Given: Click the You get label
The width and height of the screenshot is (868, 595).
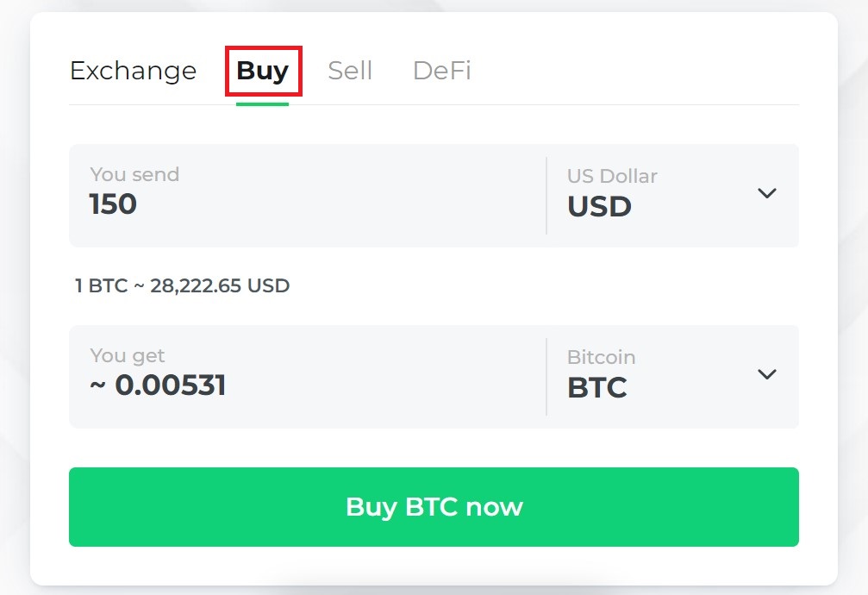Looking at the screenshot, I should click(x=127, y=355).
